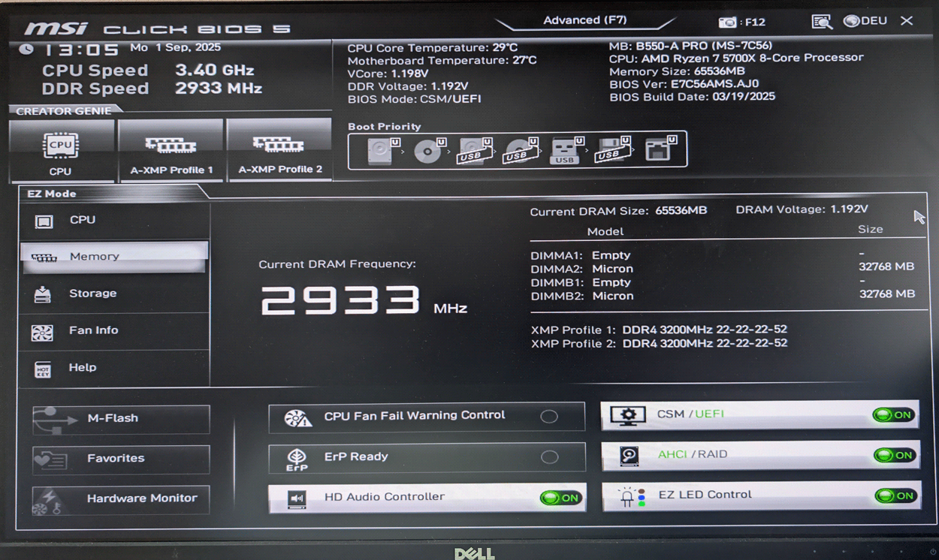
Task: Select the hard disk boot priority icon
Action: [x=382, y=150]
